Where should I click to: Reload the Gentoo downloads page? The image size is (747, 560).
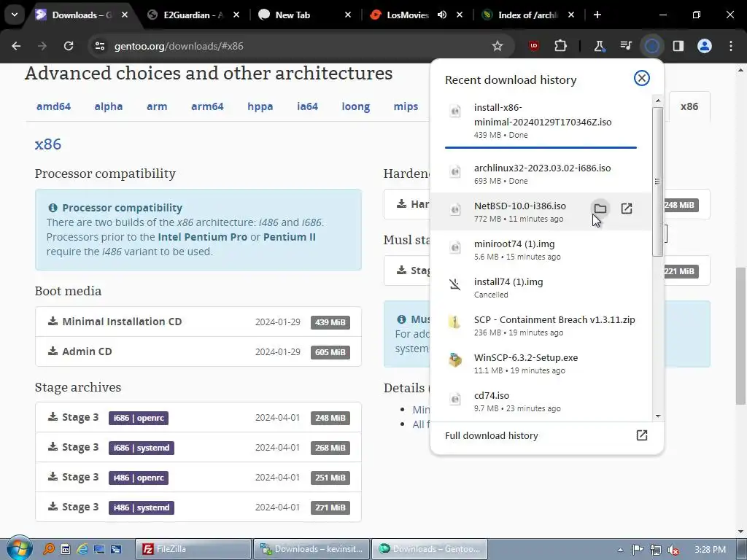click(69, 46)
